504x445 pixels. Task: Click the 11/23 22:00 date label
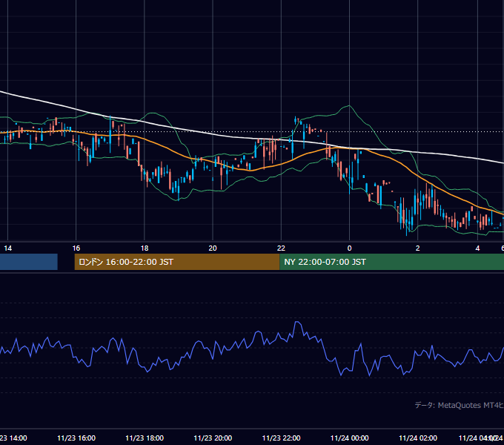pyautogui.click(x=281, y=438)
